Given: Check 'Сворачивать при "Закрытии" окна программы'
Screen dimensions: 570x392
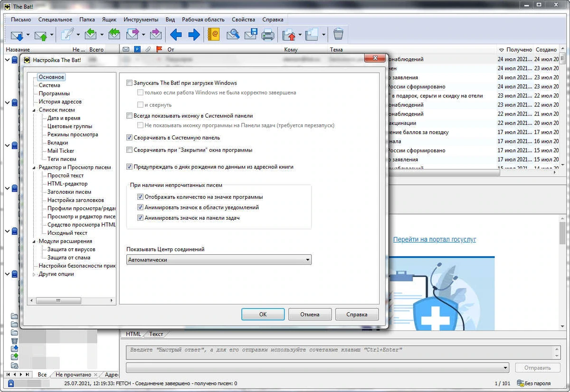Looking at the screenshot, I should pos(130,150).
